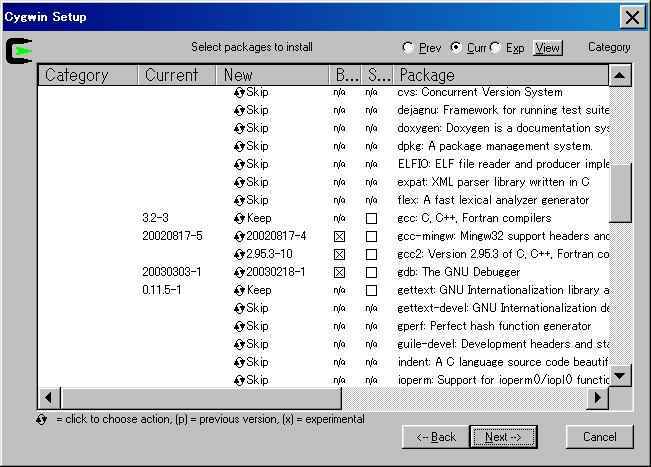Toggle source checkbox for gettext

coord(371,291)
